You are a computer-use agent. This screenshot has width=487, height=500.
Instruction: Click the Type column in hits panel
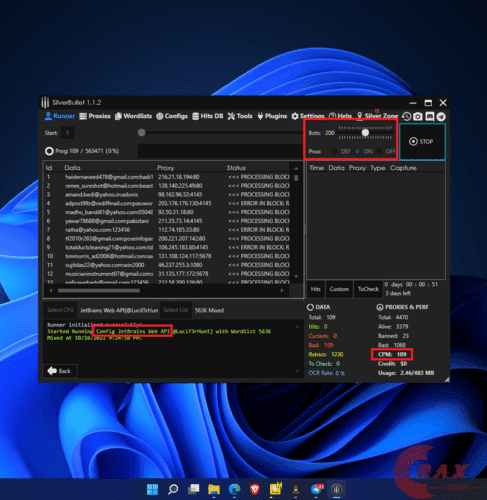coord(378,168)
